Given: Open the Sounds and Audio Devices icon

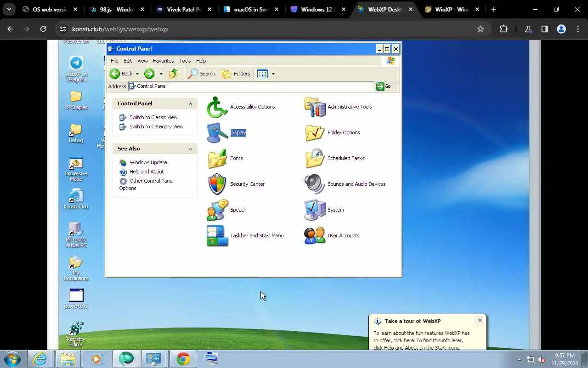Looking at the screenshot, I should [315, 184].
